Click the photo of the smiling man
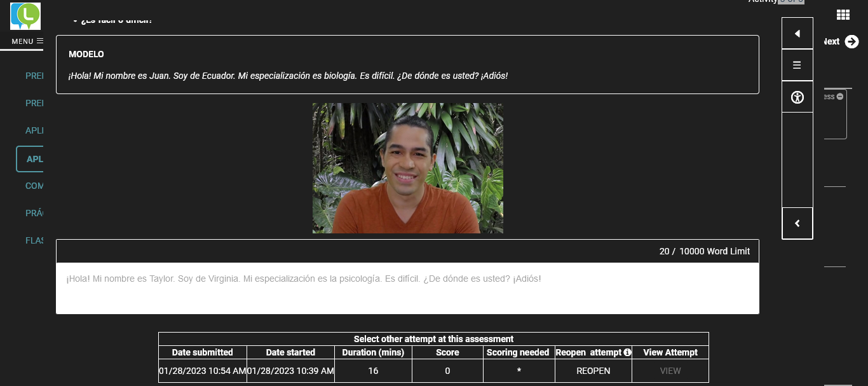Viewport: 868px width, 386px height. [x=407, y=169]
